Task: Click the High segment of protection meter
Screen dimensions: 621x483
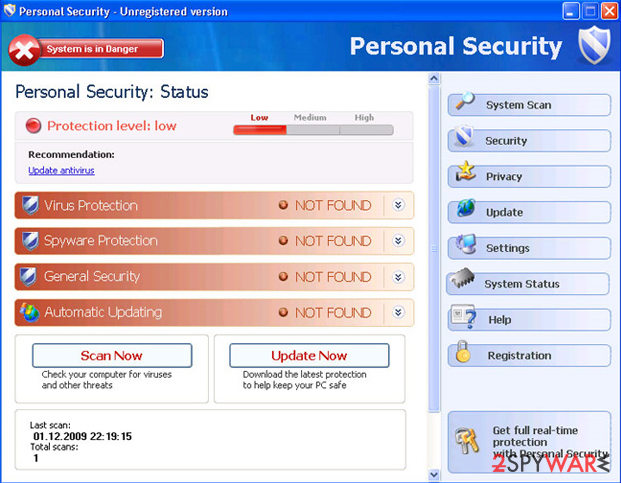Action: [366, 130]
